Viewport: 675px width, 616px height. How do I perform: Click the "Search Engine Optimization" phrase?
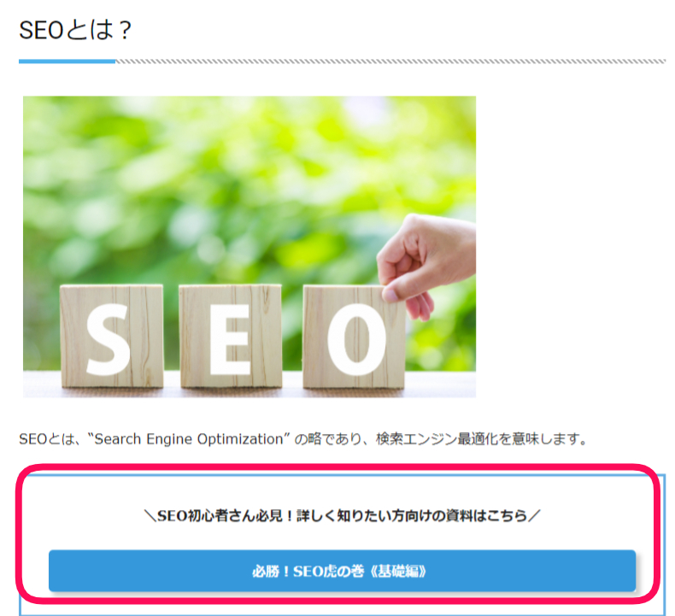[x=189, y=439]
